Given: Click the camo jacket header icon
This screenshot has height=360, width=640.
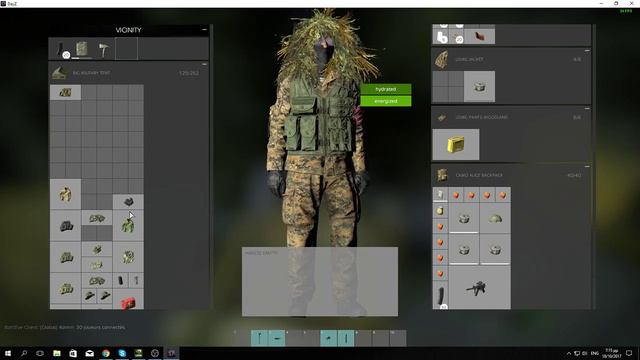Looking at the screenshot, I should [x=441, y=60].
